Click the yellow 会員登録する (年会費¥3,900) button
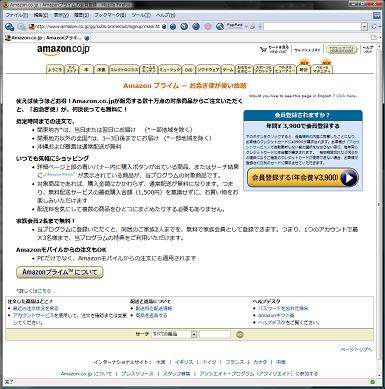385x389 pixels. tap(303, 177)
